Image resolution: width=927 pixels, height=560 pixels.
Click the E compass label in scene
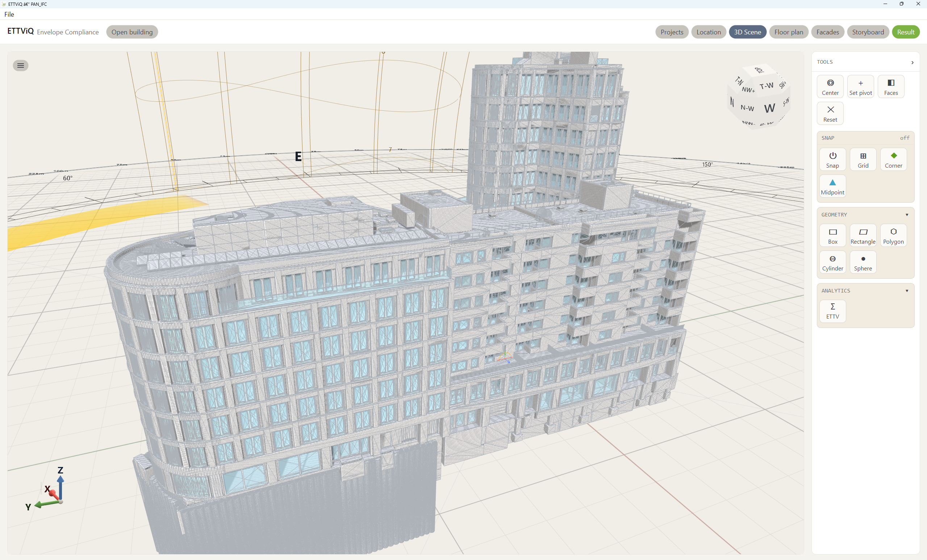(298, 156)
